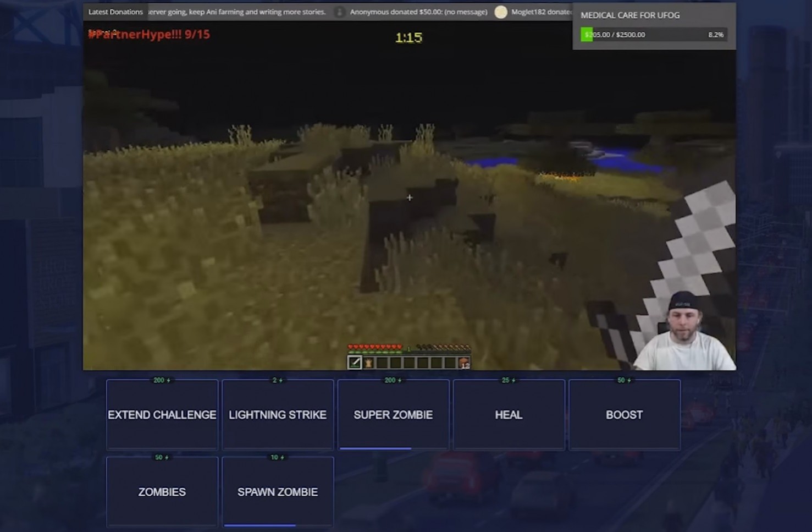This screenshot has height=532, width=812.
Task: Select the iron sword in the first hotbar slot
Action: pos(354,362)
